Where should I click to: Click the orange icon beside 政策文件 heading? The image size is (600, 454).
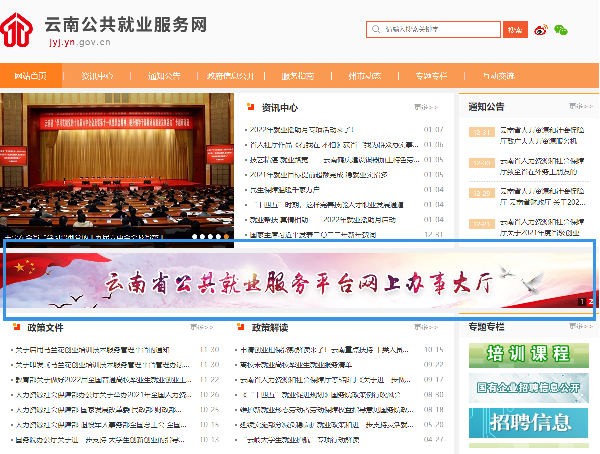(x=16, y=327)
